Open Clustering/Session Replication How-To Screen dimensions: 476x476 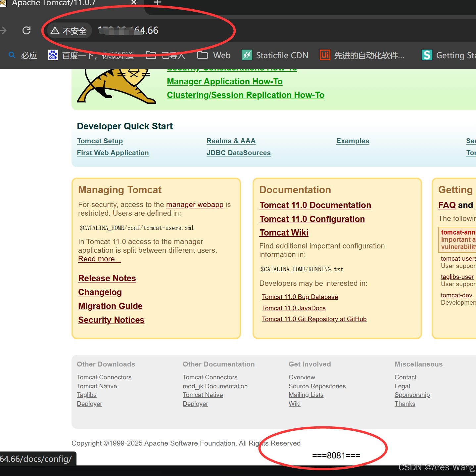(x=246, y=95)
